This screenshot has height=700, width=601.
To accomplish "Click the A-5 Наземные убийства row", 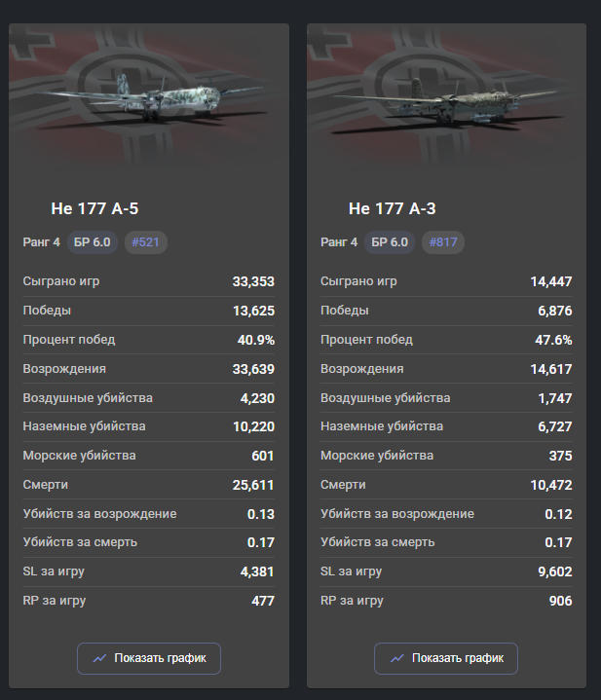I will [149, 426].
